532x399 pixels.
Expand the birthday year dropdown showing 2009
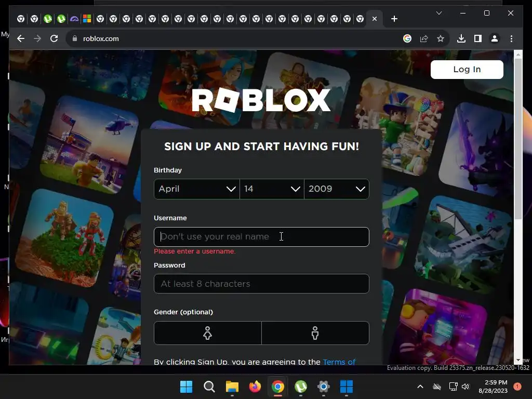[x=337, y=189]
